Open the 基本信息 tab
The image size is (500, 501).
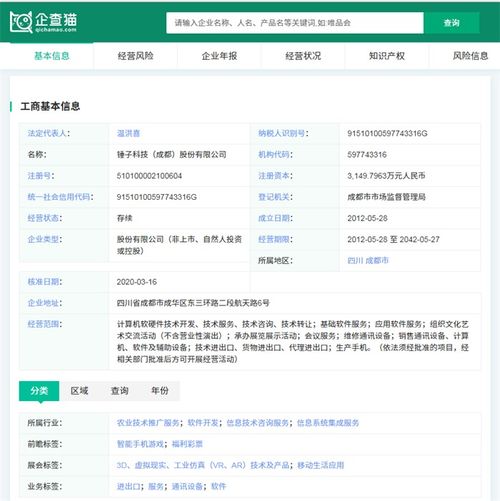[52, 56]
